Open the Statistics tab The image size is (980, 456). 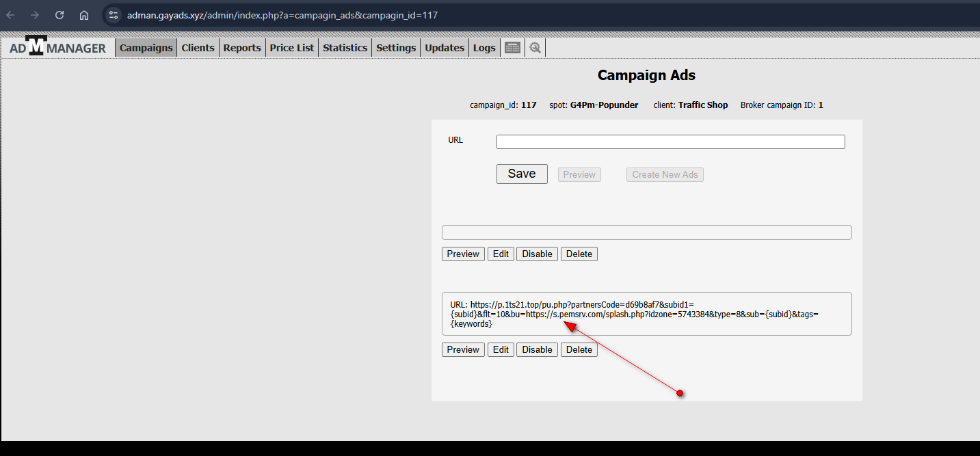(x=345, y=48)
